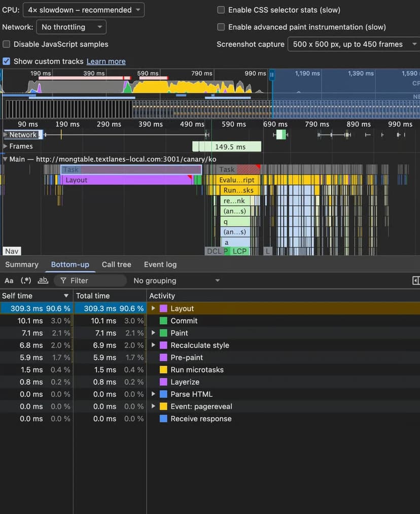
Task: Click the green Commit color square
Action: click(163, 321)
